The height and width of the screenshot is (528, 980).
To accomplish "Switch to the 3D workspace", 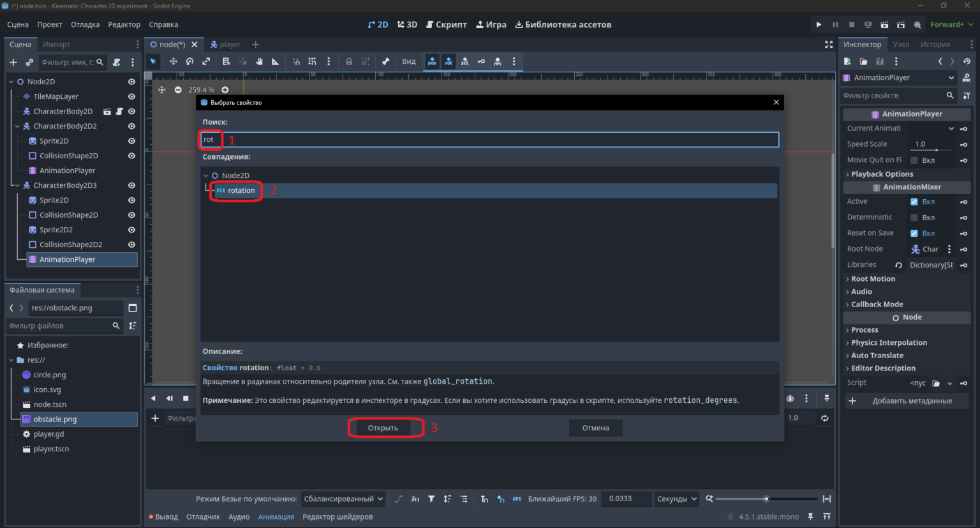I will tap(407, 24).
